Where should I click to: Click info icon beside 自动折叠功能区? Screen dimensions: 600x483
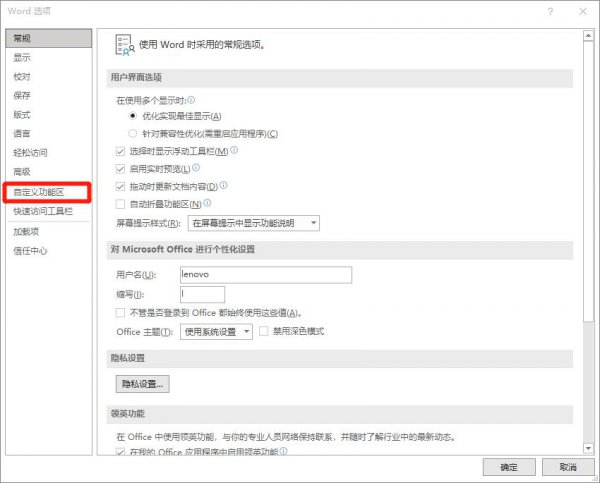click(207, 203)
